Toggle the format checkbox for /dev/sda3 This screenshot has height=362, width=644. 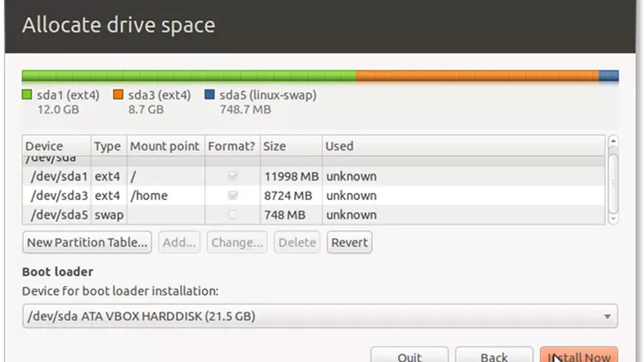click(233, 195)
